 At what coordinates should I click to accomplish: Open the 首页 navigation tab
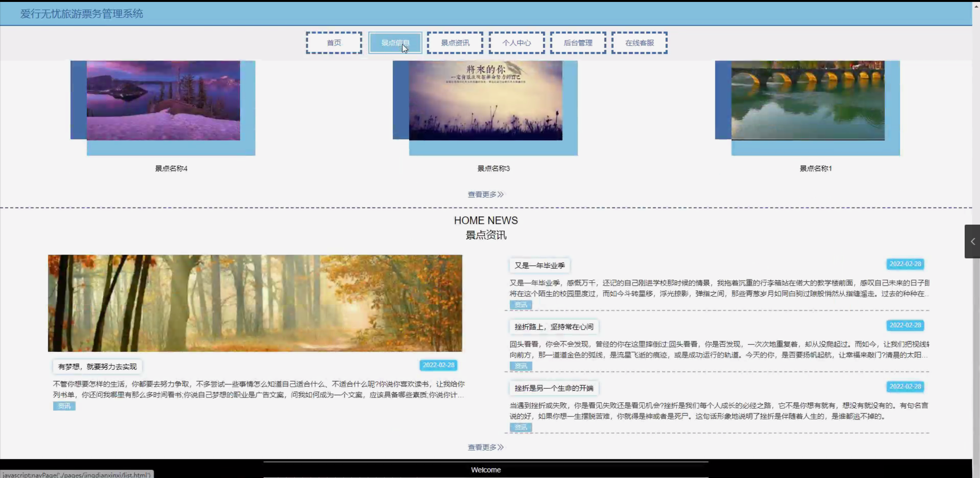tap(334, 43)
